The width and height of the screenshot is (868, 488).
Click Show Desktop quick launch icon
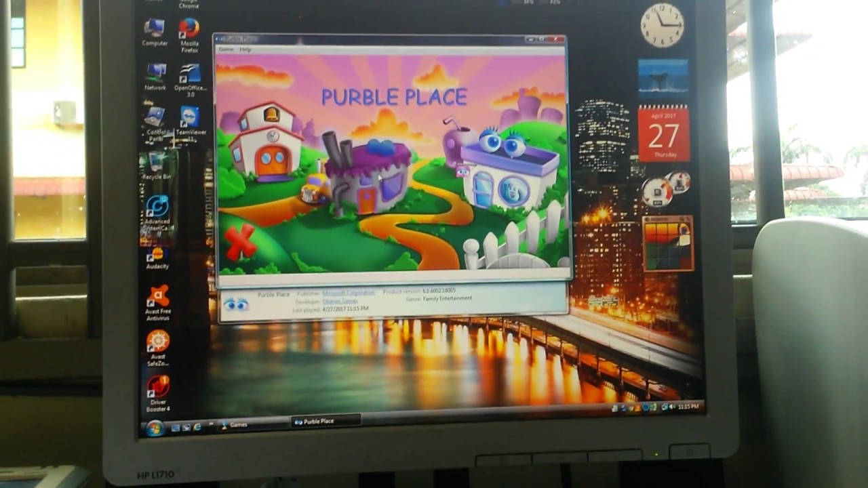pyautogui.click(x=176, y=428)
